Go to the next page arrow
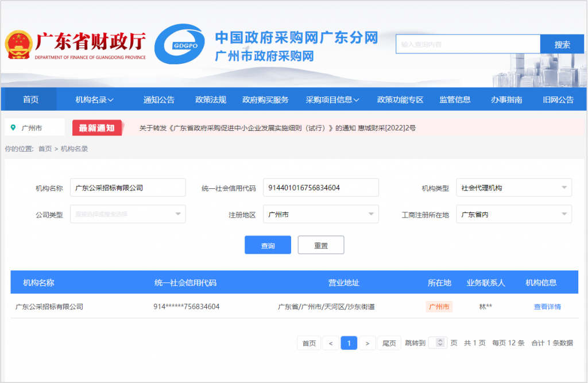The height and width of the screenshot is (383, 588). click(367, 343)
